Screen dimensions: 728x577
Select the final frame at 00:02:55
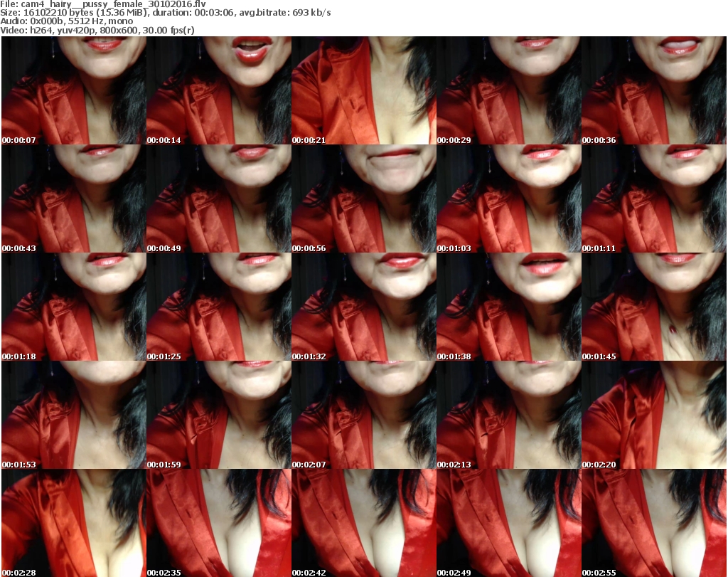(654, 524)
